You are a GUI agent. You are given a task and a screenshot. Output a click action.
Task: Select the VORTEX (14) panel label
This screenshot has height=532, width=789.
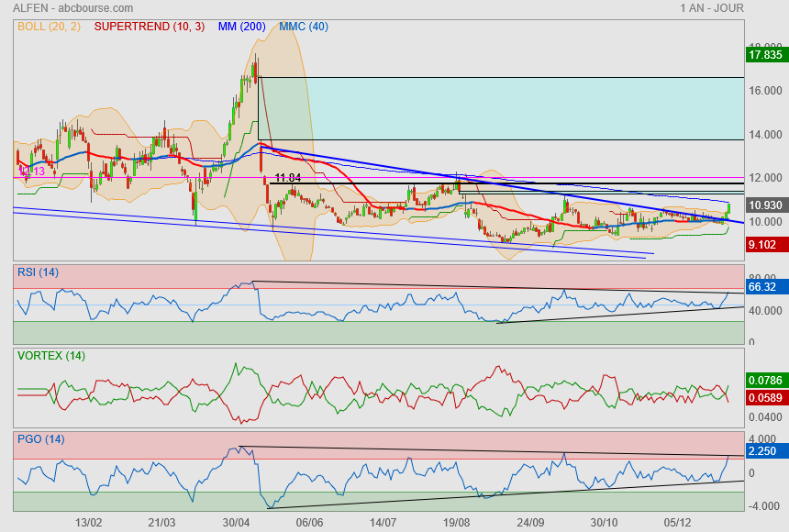(x=51, y=355)
